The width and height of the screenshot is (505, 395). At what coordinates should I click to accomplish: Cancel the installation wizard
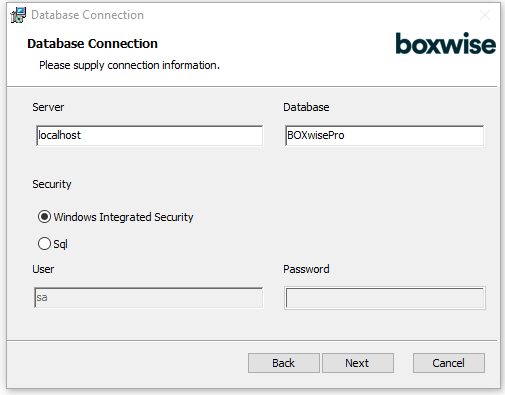point(449,363)
